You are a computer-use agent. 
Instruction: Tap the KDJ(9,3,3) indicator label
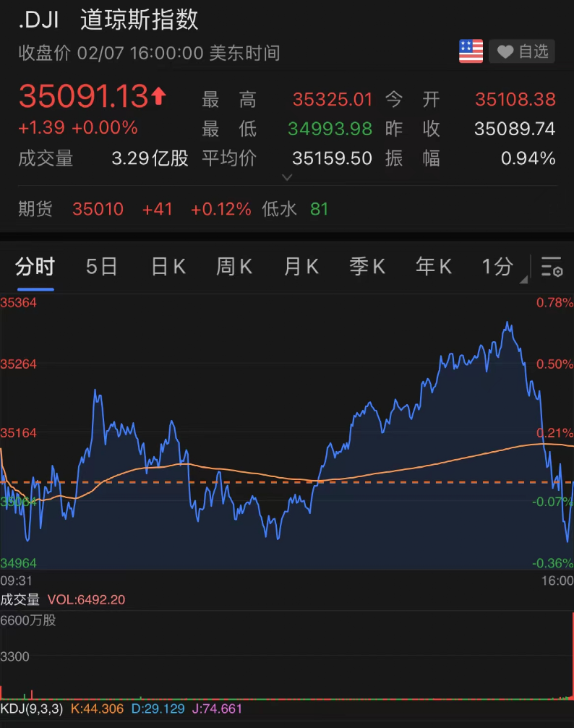(32, 709)
